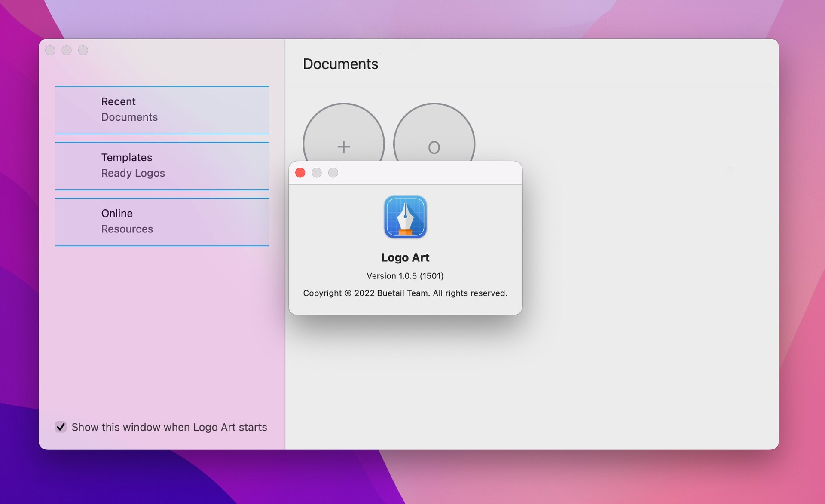The width and height of the screenshot is (825, 504).
Task: Click main window's gray close button
Action: point(50,50)
